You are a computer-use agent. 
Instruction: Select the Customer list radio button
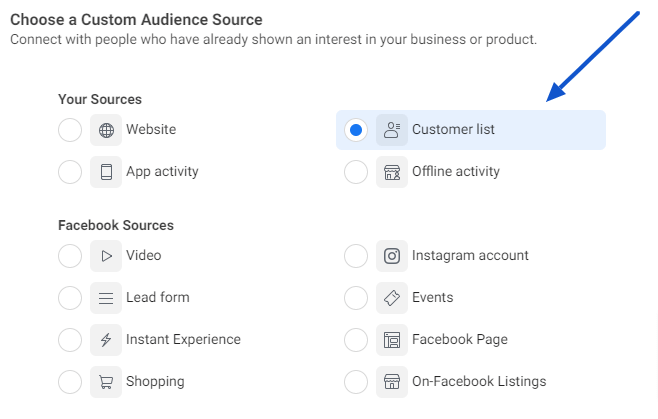coord(356,130)
